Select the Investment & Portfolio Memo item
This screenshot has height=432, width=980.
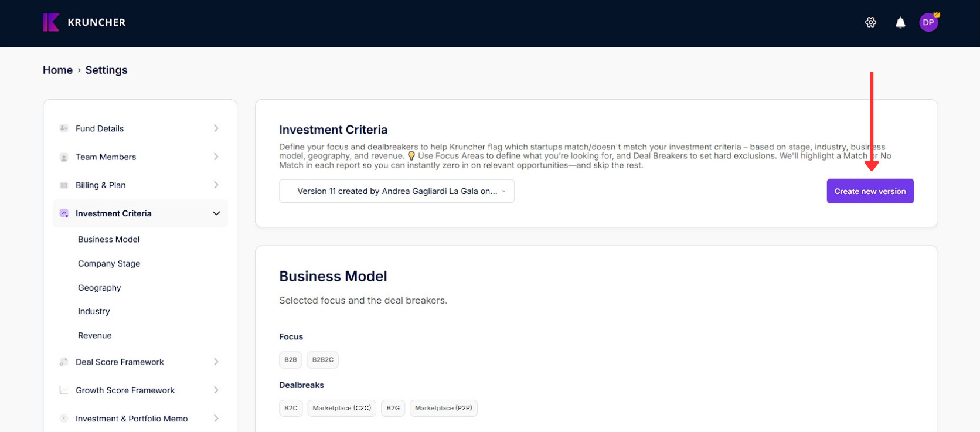coord(140,419)
